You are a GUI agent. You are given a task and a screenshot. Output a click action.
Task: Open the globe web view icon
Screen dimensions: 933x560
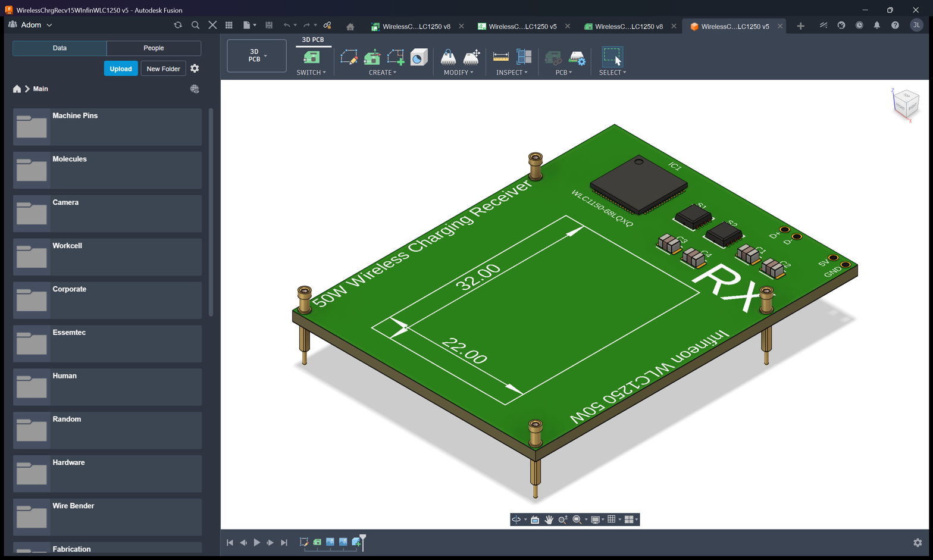tap(195, 89)
